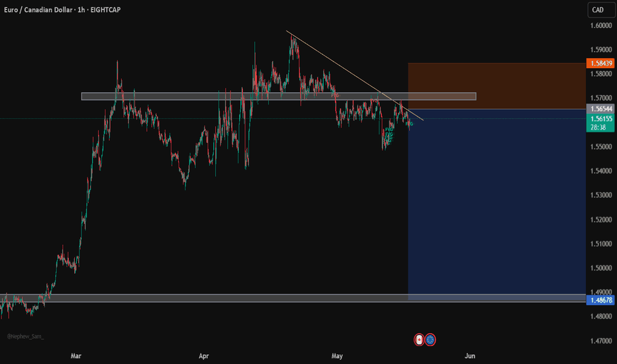Click the Jun label on time axis

(x=470, y=356)
